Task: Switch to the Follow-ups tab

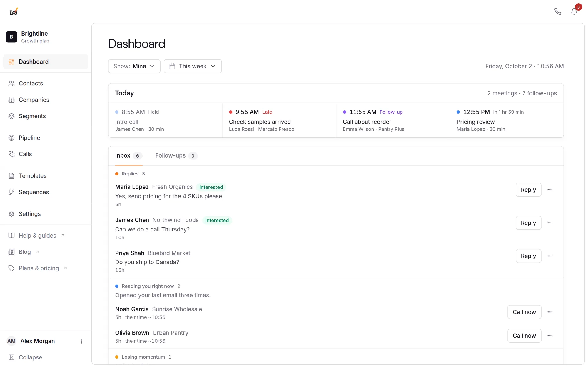Action: coord(176,156)
